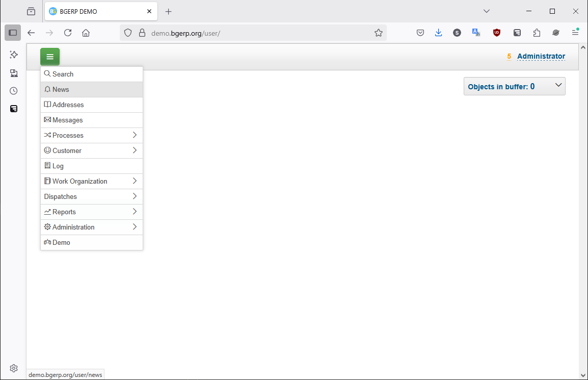Open the browser Downloads icon

(x=438, y=33)
